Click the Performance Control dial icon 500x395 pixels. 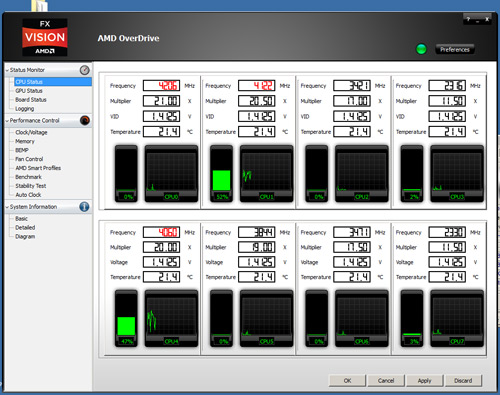(85, 120)
